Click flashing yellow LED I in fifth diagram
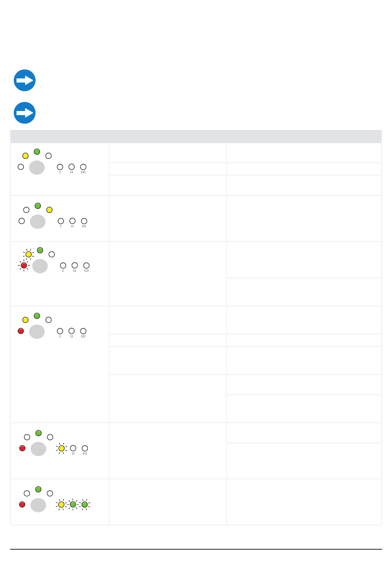This screenshot has height=567, width=392. pyautogui.click(x=61, y=448)
